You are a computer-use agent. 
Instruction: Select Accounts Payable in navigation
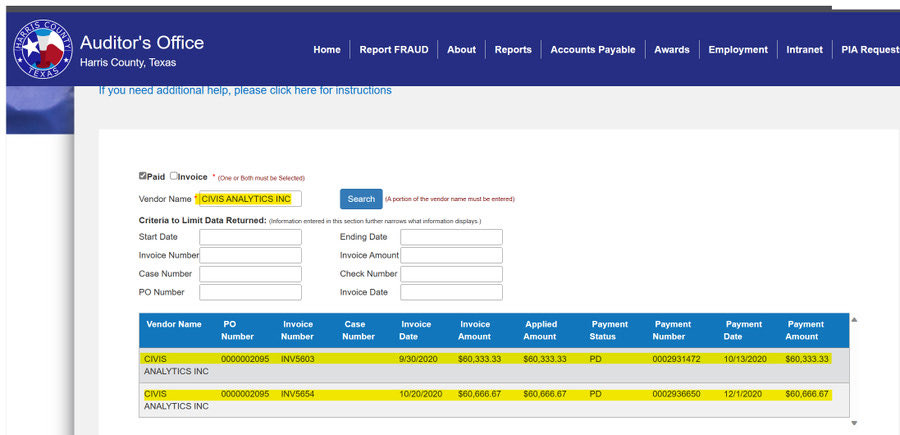tap(593, 50)
